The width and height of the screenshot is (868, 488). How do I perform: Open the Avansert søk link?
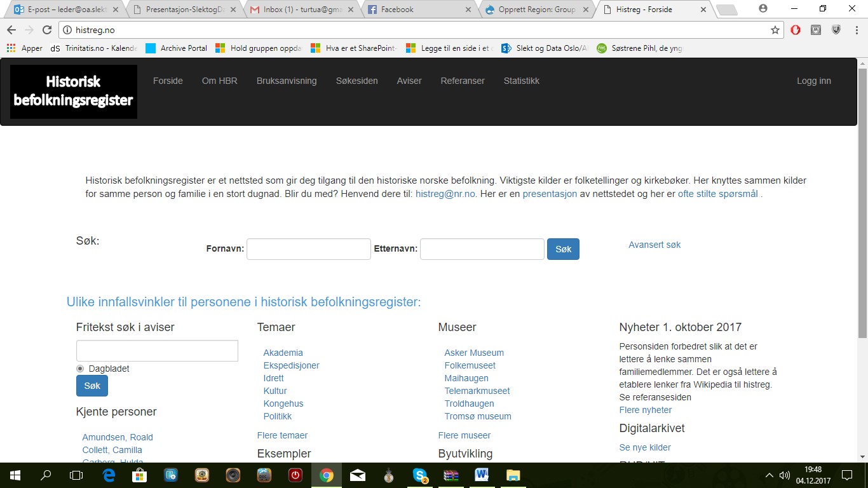click(x=654, y=244)
